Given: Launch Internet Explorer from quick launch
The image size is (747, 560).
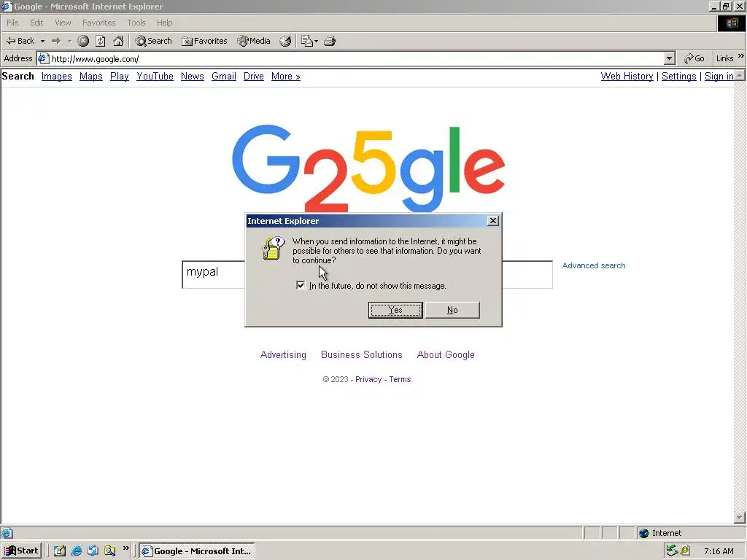Looking at the screenshot, I should pyautogui.click(x=76, y=551).
